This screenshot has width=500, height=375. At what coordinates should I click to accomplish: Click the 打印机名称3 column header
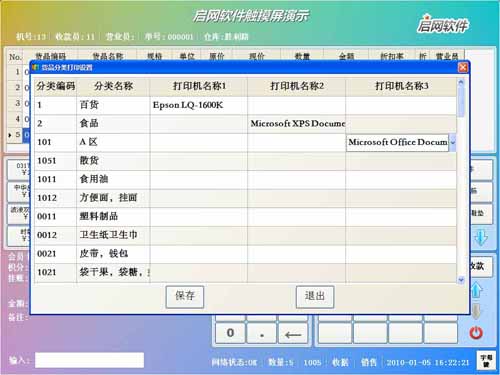[x=401, y=87]
